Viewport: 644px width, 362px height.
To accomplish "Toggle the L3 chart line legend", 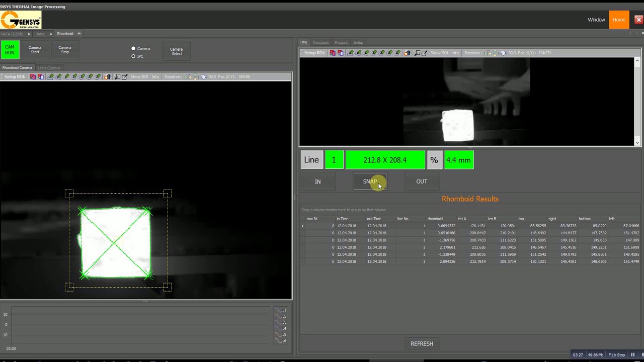I will click(x=281, y=322).
